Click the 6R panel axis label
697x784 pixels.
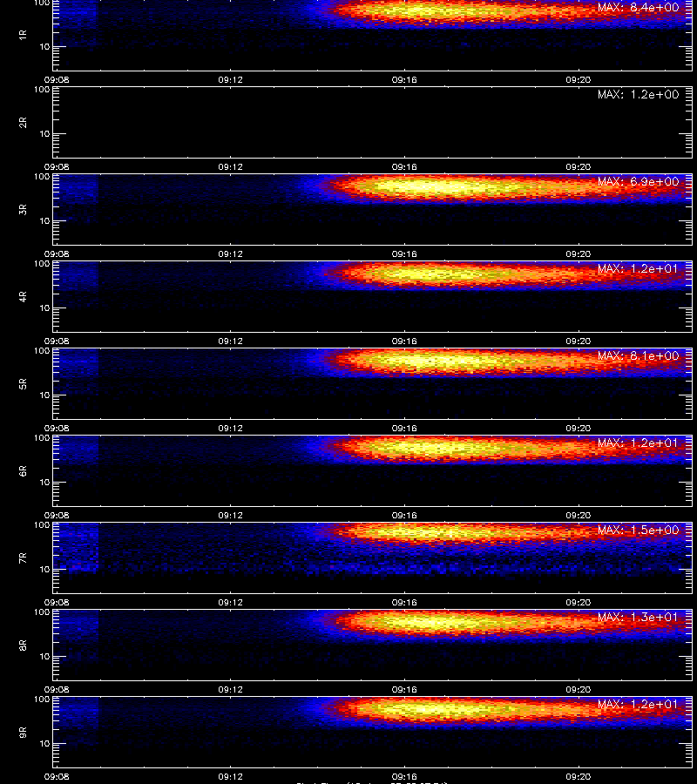[23, 470]
